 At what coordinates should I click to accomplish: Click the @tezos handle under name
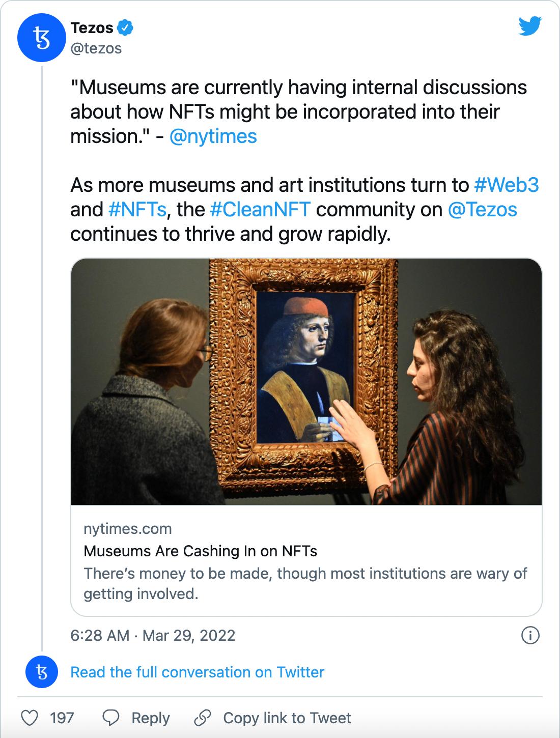tap(96, 48)
